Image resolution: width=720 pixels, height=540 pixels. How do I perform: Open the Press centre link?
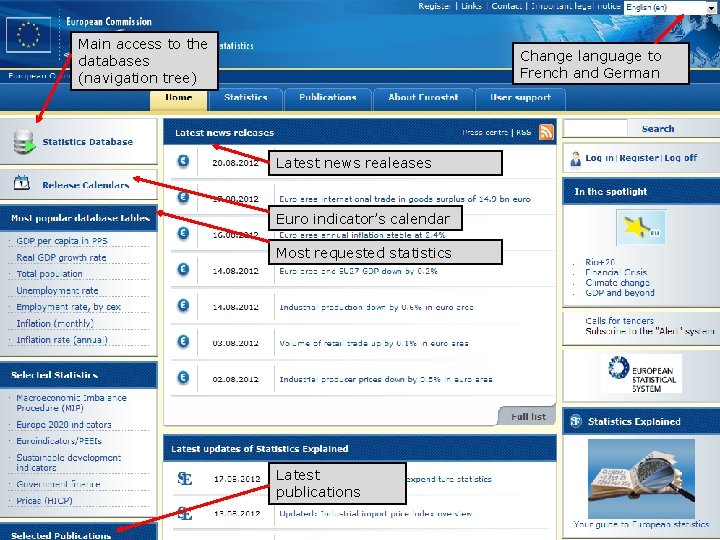(x=485, y=132)
